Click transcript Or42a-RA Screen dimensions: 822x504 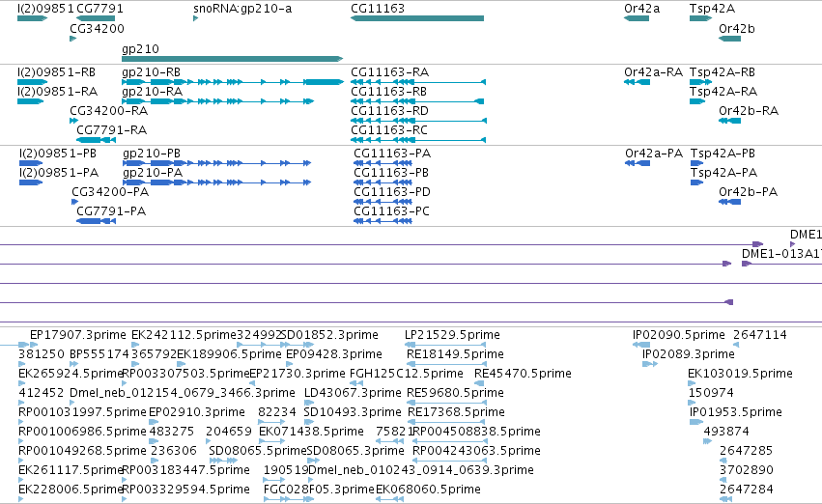pyautogui.click(x=637, y=82)
